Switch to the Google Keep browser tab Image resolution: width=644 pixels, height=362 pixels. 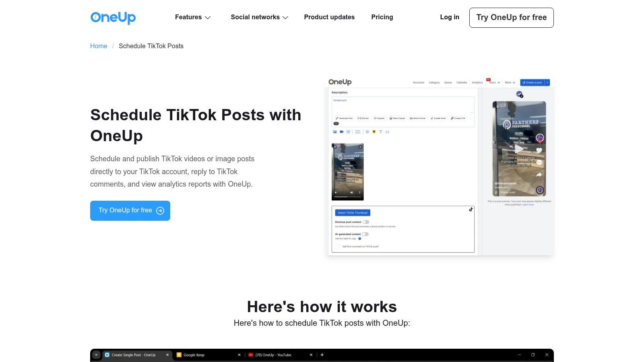pos(208,355)
